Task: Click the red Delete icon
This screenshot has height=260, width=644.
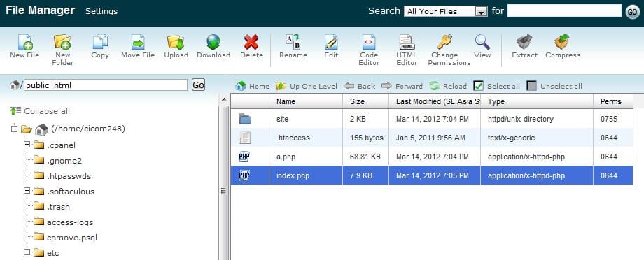Action: [251, 42]
